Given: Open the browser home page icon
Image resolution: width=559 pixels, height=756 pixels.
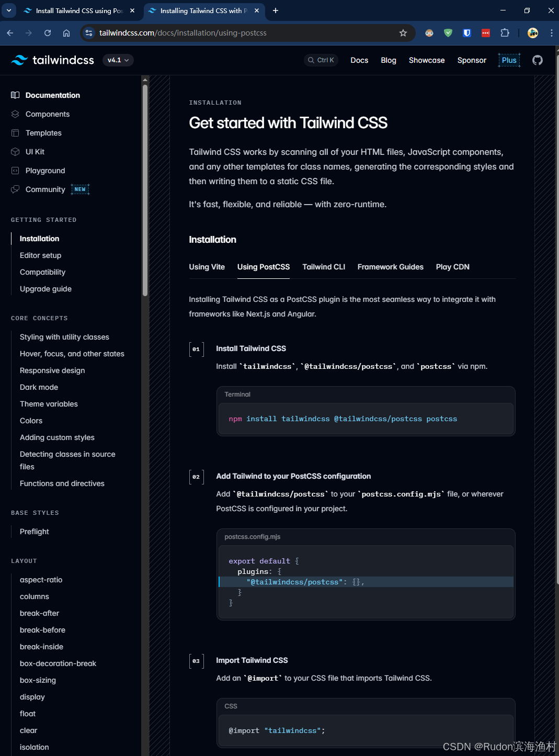Looking at the screenshot, I should point(66,33).
